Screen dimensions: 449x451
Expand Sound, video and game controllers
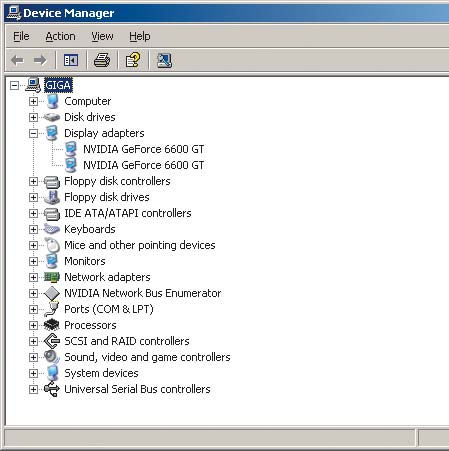click(x=33, y=358)
